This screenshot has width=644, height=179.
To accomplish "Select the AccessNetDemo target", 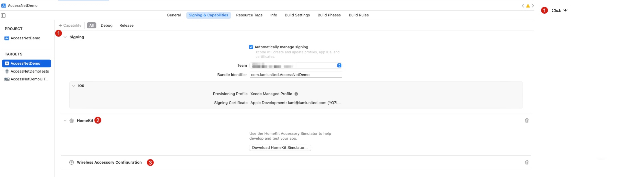I will [26, 63].
